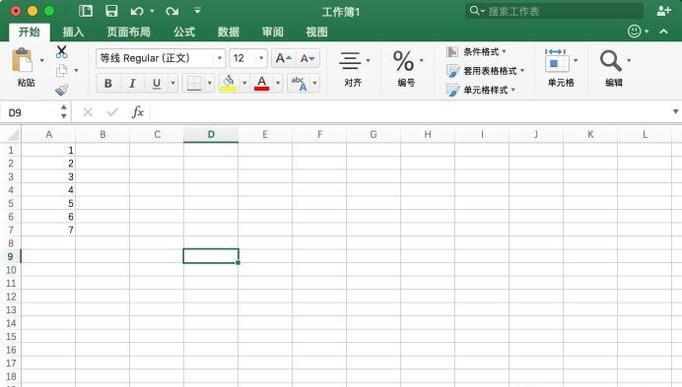This screenshot has width=682, height=387.
Task: Click the cancel X in formula bar
Action: pos(88,112)
